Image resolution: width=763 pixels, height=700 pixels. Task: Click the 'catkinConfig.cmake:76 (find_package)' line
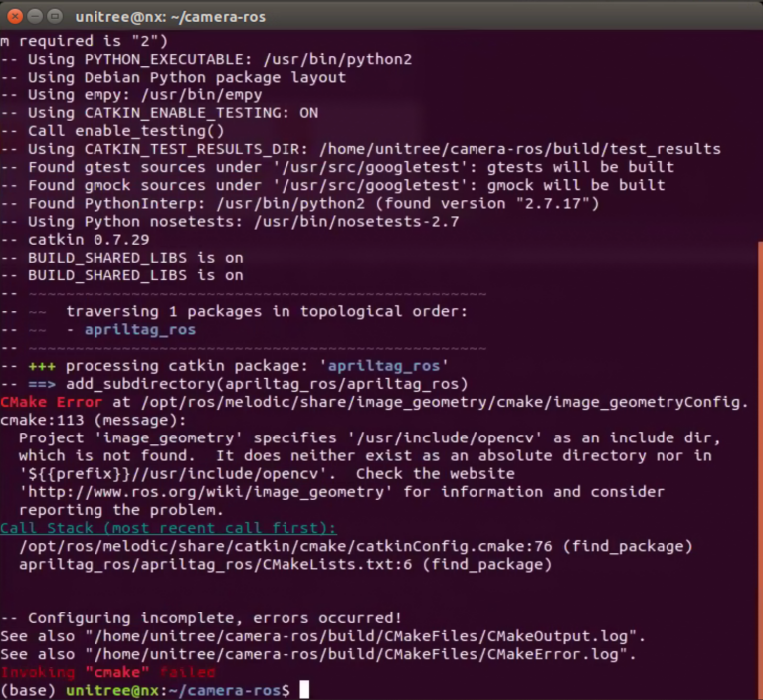tap(356, 547)
